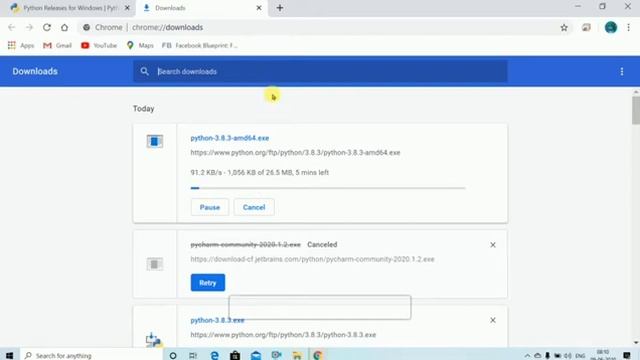Click the search magnifier icon in Downloads
Image resolution: width=640 pixels, height=360 pixels.
point(144,71)
